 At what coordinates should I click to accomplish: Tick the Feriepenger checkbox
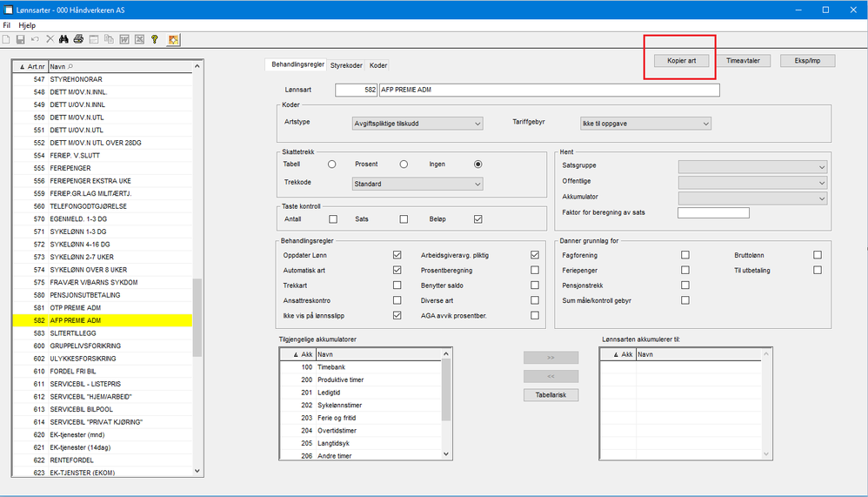pyautogui.click(x=685, y=270)
